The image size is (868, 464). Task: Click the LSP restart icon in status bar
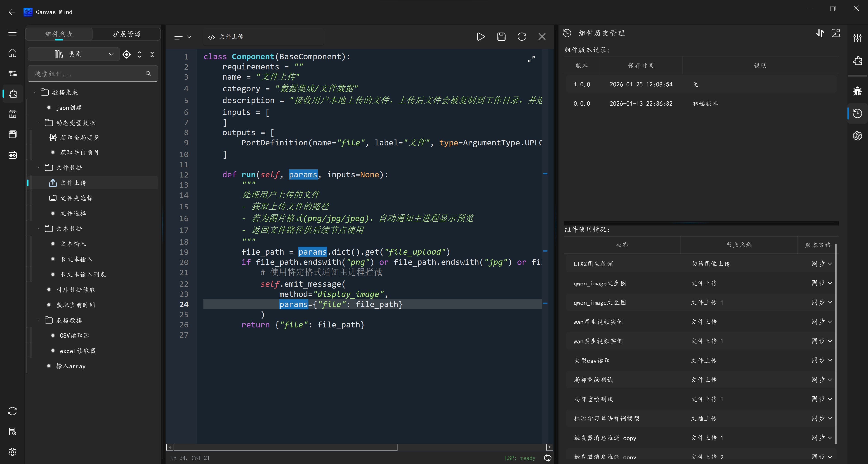(x=547, y=458)
